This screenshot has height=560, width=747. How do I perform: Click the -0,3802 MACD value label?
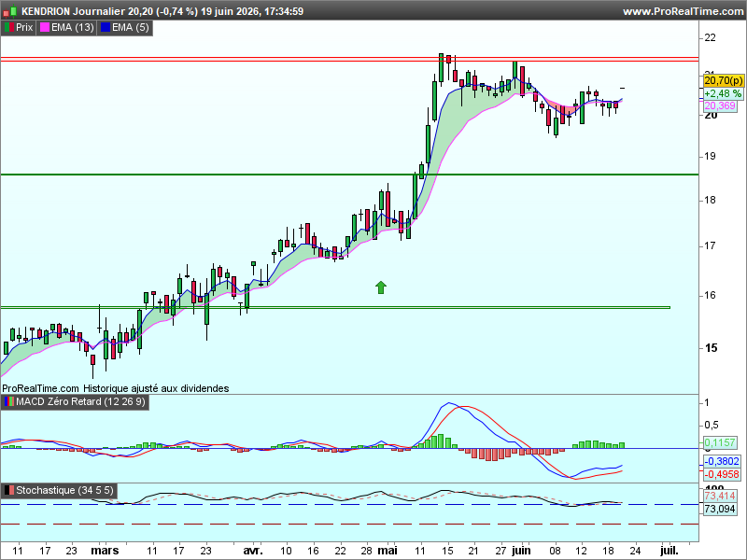pos(722,461)
